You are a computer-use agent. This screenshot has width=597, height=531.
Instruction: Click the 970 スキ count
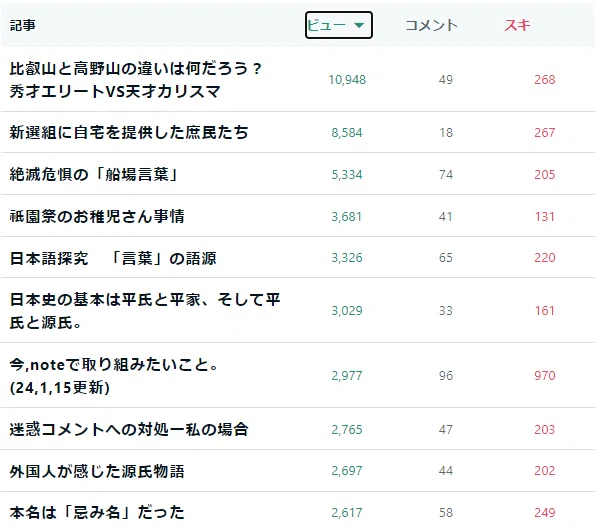pos(544,375)
